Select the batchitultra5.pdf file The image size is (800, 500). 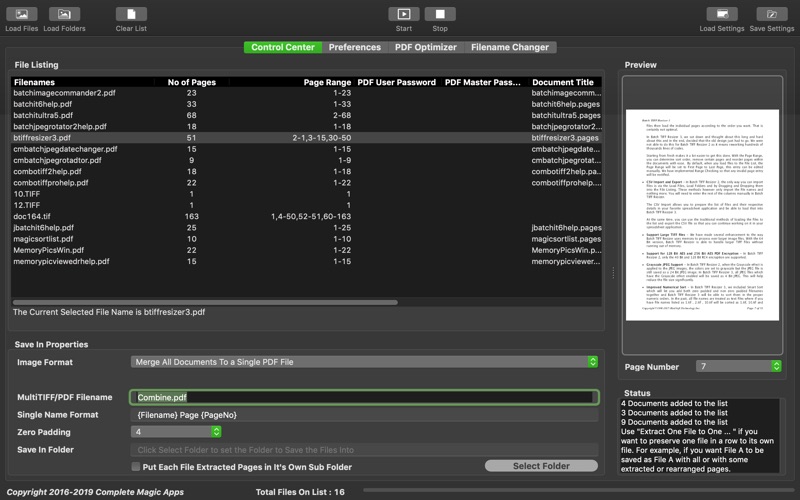306,115
